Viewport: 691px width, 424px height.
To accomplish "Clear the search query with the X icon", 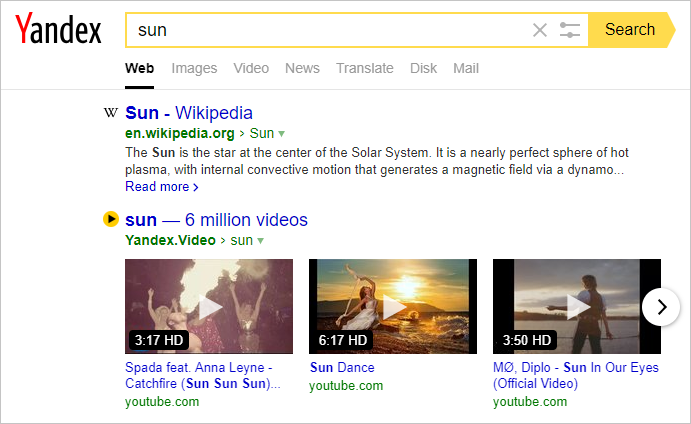I will (540, 30).
